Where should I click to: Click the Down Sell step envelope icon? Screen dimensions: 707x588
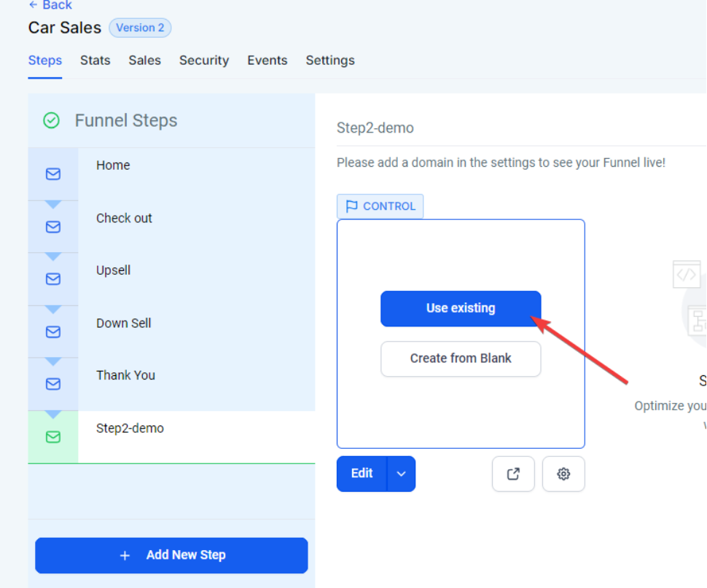[53, 332]
